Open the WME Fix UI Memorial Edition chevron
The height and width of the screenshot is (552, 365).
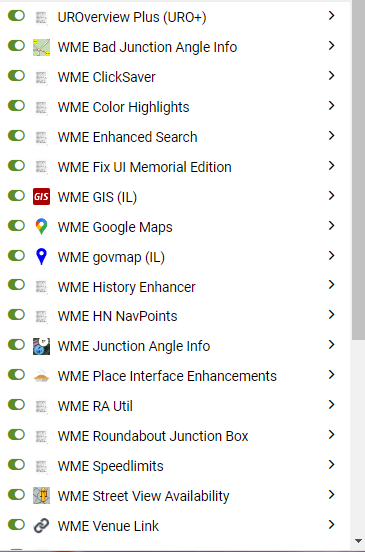pyautogui.click(x=331, y=165)
